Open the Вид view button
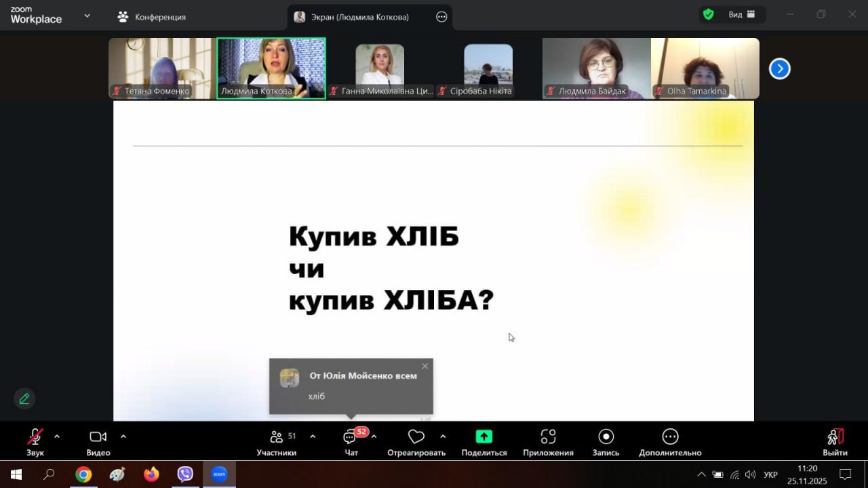The width and height of the screenshot is (868, 488). pos(742,14)
